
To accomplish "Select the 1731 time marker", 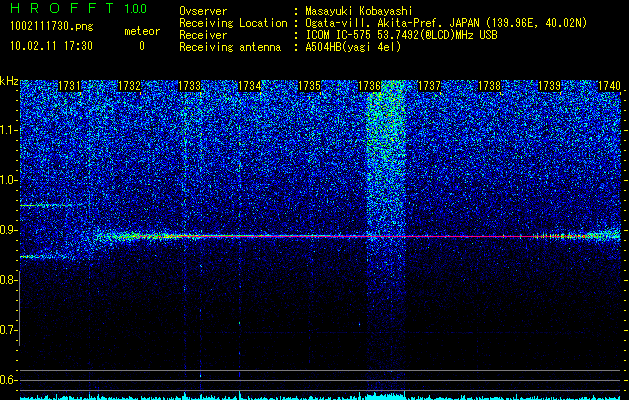I will click(69, 86).
